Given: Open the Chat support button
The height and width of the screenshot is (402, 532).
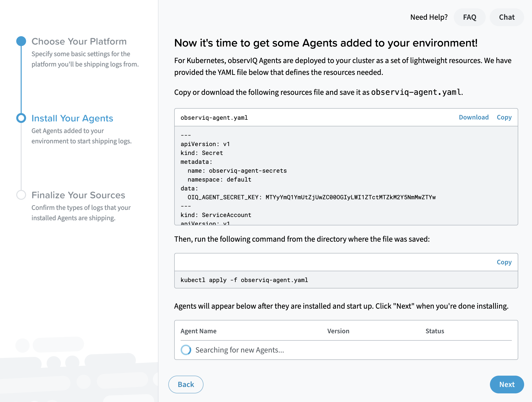Looking at the screenshot, I should (507, 17).
